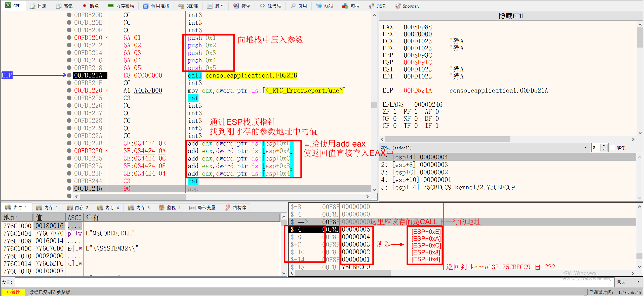
Task: Open the 句柄 handles view
Action: (x=351, y=6)
